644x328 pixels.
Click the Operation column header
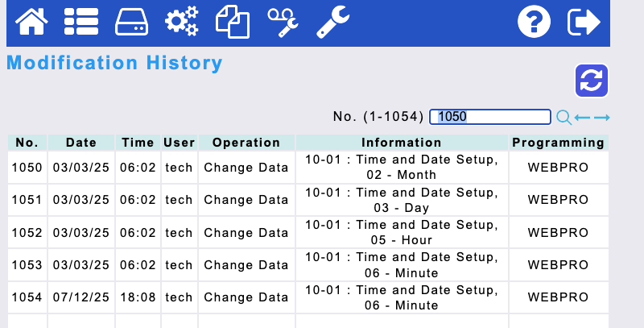246,143
